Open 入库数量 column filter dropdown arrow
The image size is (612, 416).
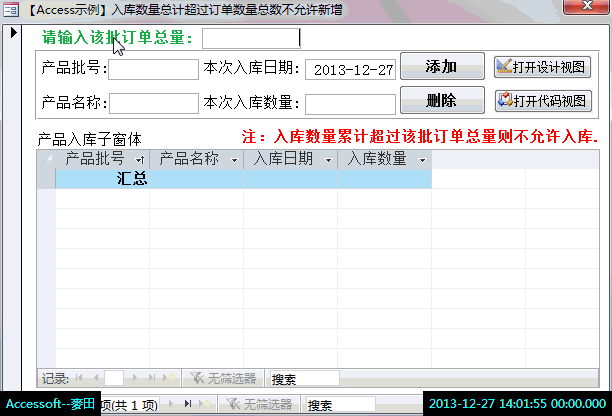coord(422,160)
